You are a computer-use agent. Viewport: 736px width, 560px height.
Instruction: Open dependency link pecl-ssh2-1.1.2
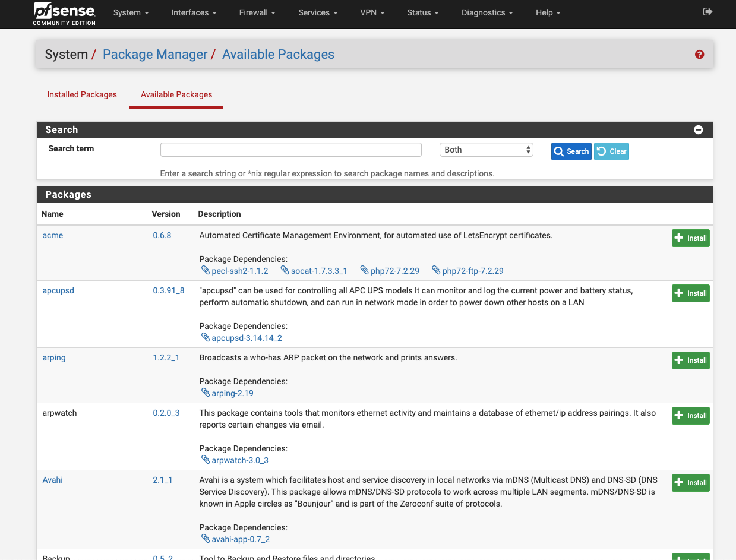click(240, 271)
